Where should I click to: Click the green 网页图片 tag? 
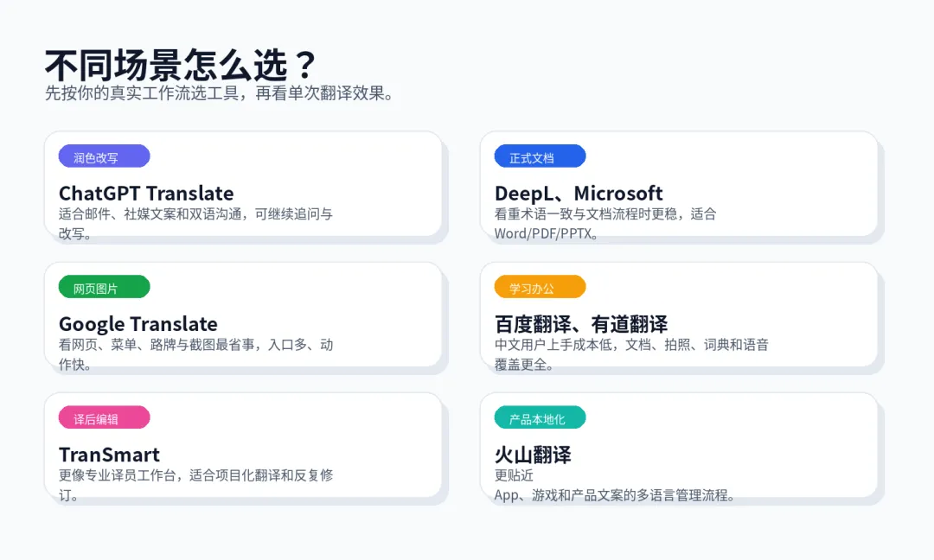[104, 287]
